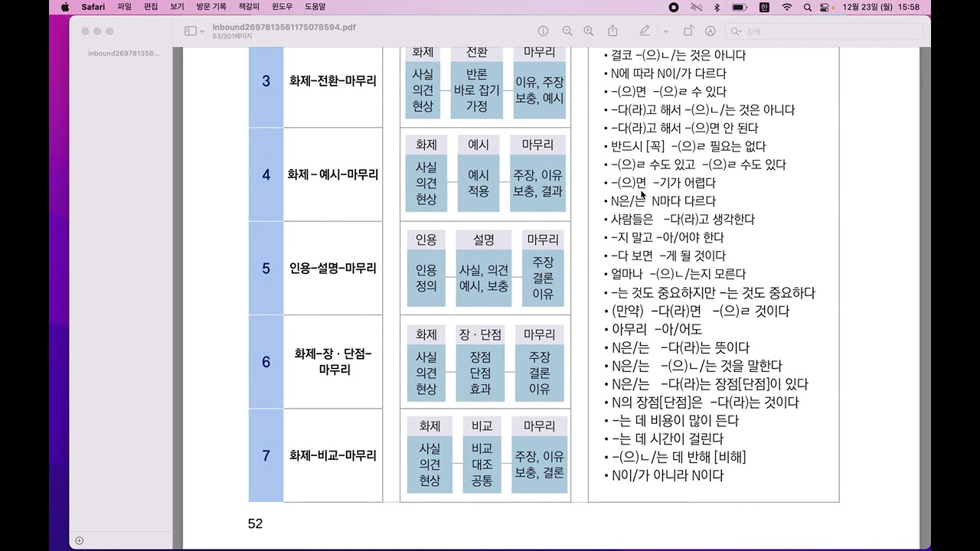Click the muted sound menu bar icon
This screenshot has height=551, width=980.
tap(696, 7)
